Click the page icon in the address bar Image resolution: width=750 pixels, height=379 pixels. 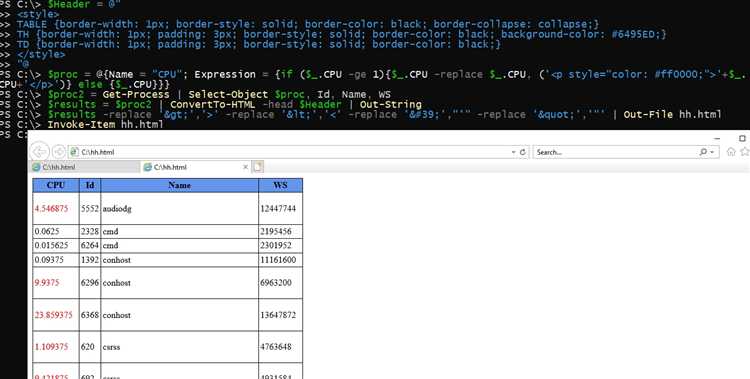point(74,152)
